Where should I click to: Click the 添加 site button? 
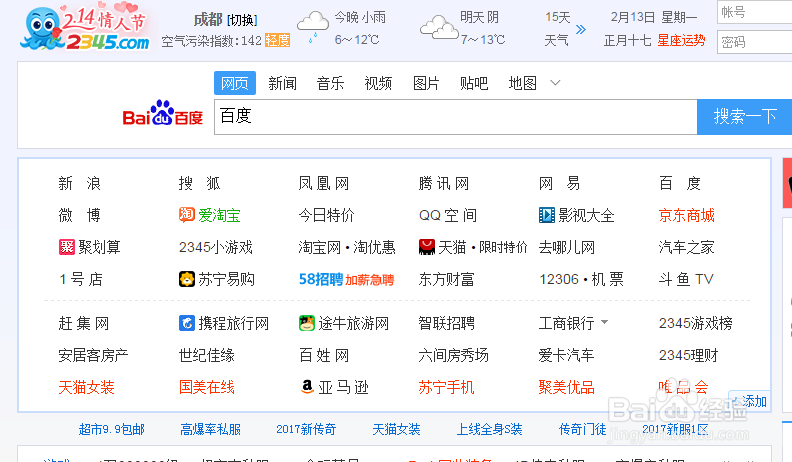coord(750,401)
